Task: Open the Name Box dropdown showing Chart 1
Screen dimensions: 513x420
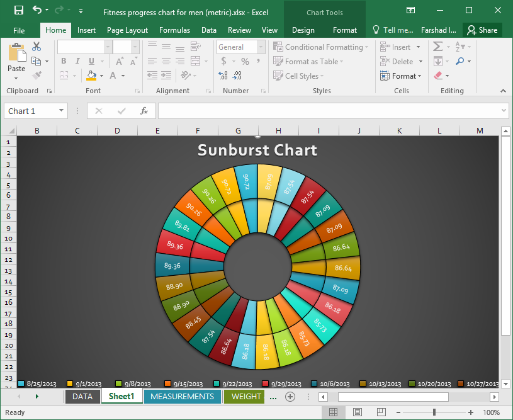Action: [x=62, y=111]
